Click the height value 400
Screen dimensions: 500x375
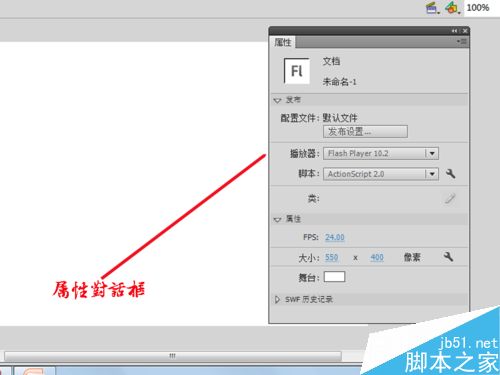coord(377,257)
